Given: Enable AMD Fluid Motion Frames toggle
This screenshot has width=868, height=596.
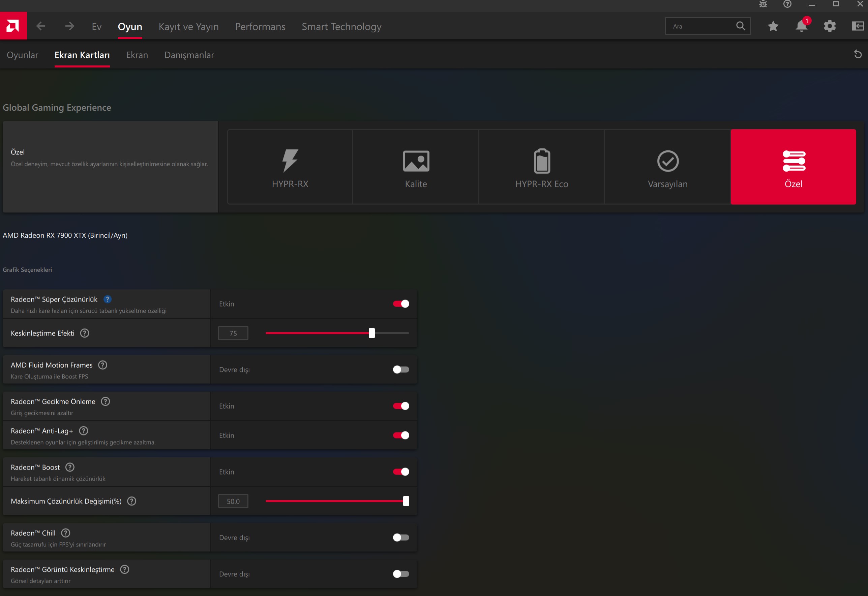Looking at the screenshot, I should (x=401, y=370).
